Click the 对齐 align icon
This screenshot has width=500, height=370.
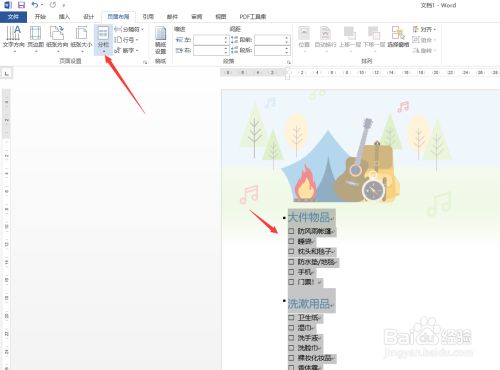416,29
